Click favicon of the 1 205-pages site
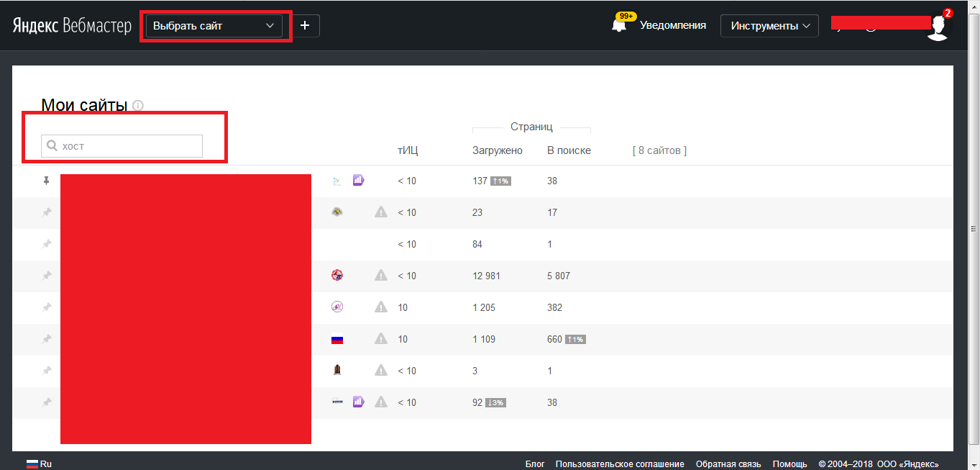 [337, 307]
